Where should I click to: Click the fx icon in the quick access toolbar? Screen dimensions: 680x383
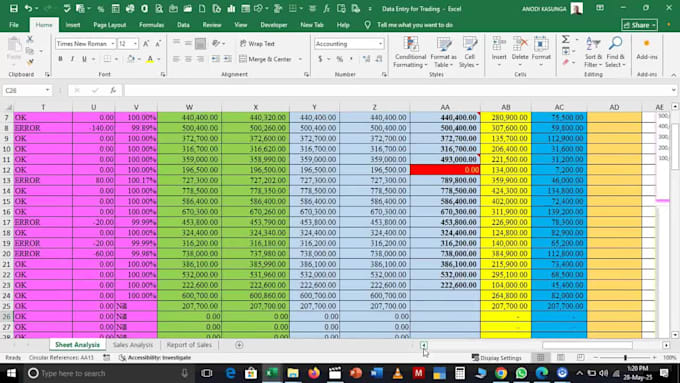pos(327,9)
